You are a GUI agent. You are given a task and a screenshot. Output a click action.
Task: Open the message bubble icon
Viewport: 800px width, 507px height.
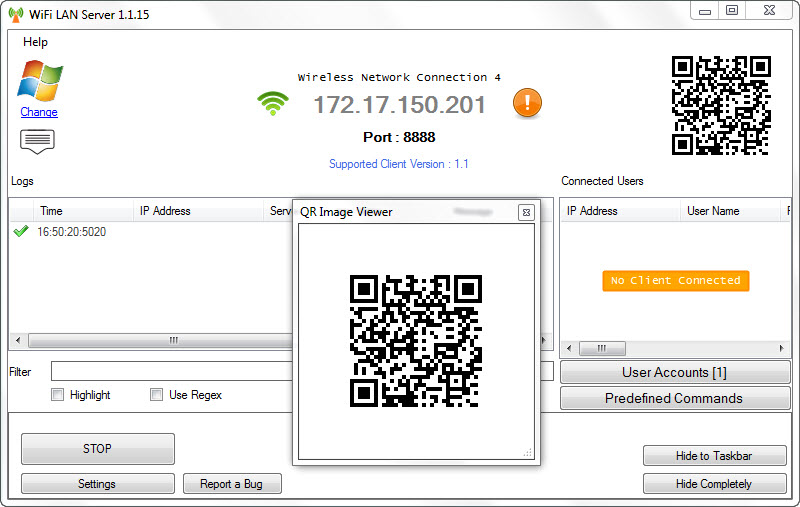coord(37,141)
